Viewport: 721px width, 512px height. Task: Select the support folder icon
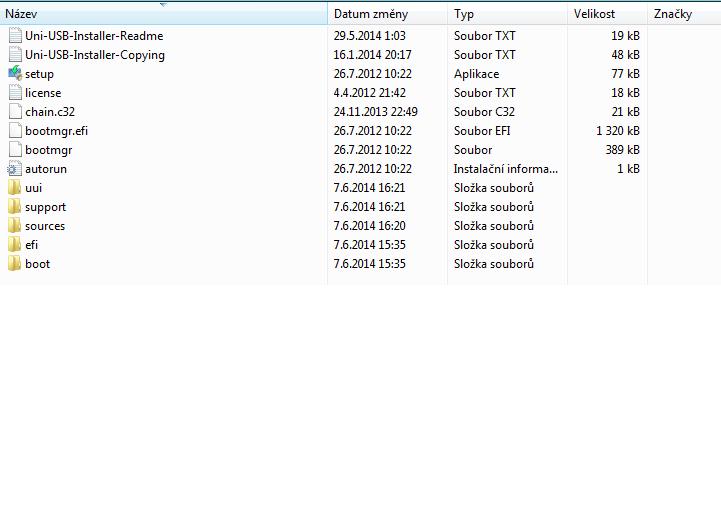pos(14,207)
